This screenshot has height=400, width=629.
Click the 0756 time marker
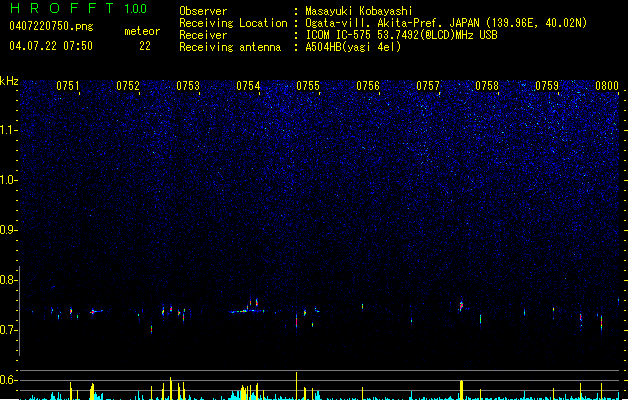(368, 86)
